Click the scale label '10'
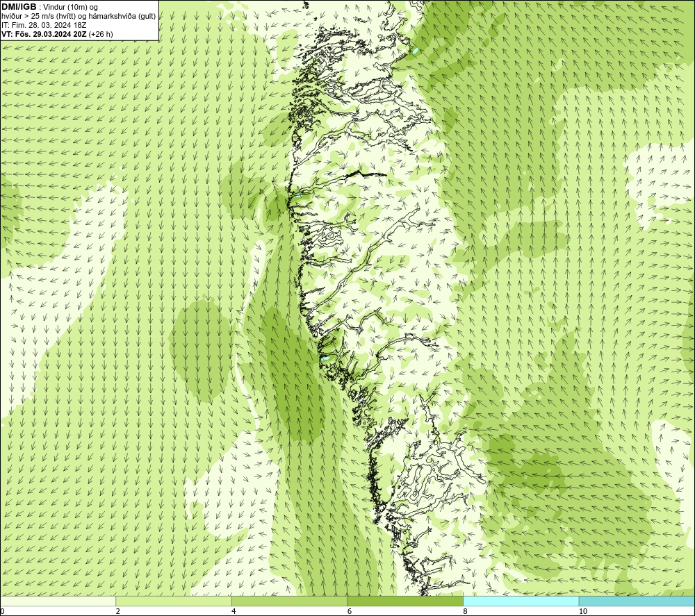 tap(583, 612)
